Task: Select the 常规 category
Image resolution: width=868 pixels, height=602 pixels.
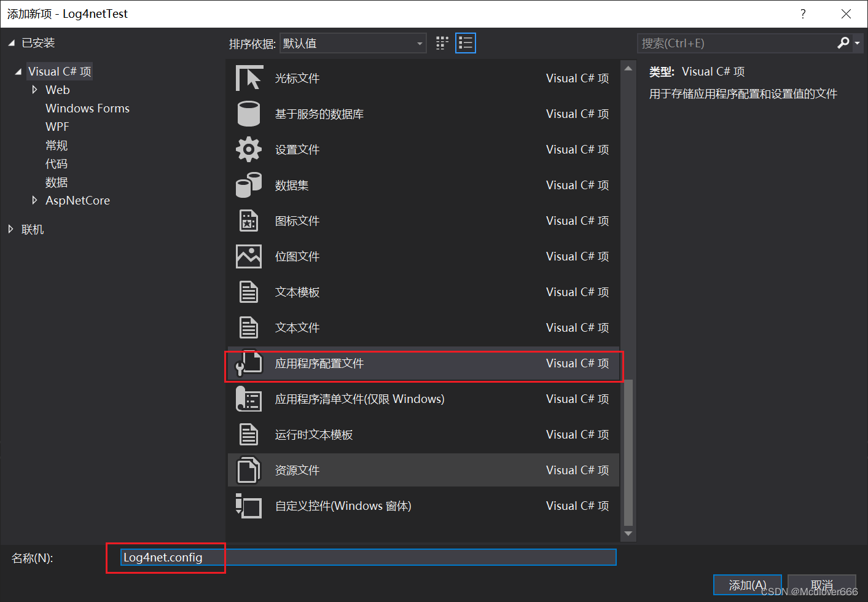Action: (57, 146)
